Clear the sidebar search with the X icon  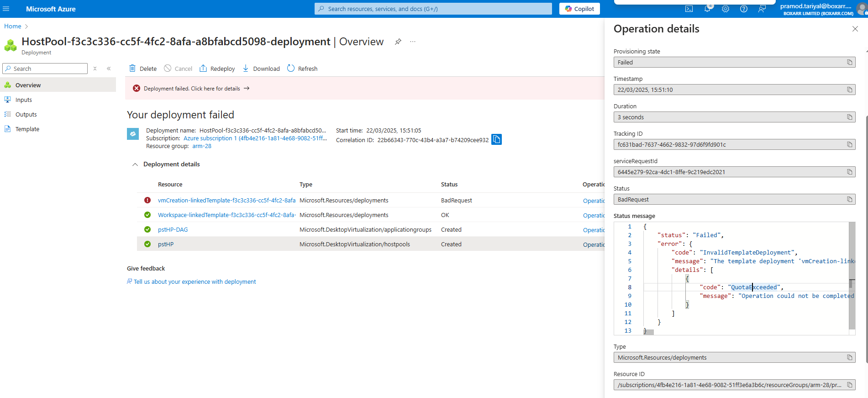95,69
